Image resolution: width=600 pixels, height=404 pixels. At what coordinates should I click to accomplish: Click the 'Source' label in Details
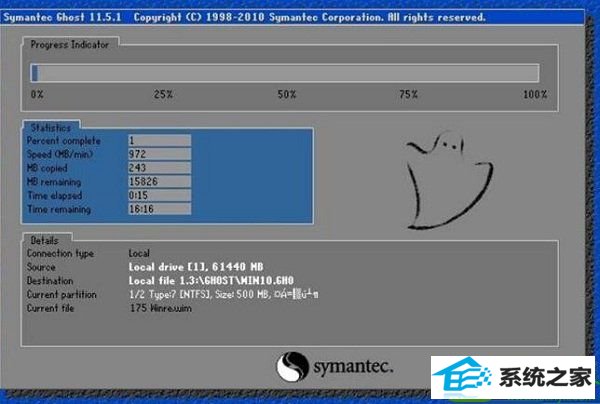coord(41,267)
